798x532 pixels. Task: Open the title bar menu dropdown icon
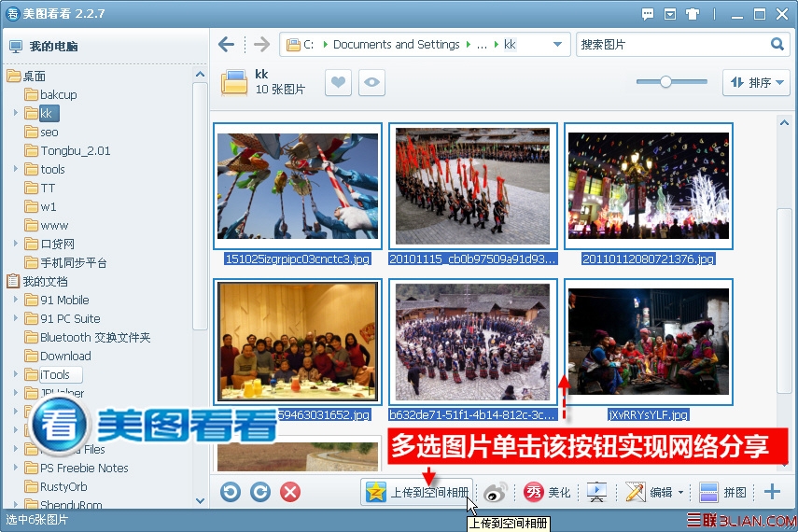pyautogui.click(x=670, y=14)
